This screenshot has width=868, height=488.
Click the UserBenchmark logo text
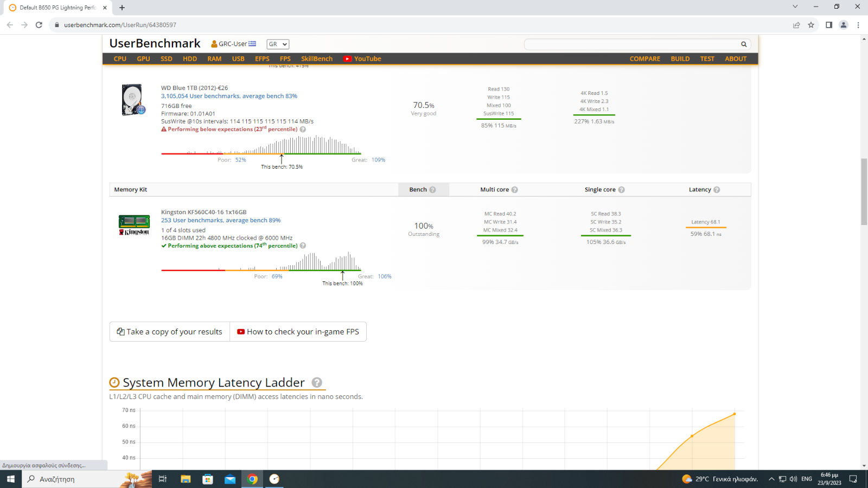click(155, 43)
